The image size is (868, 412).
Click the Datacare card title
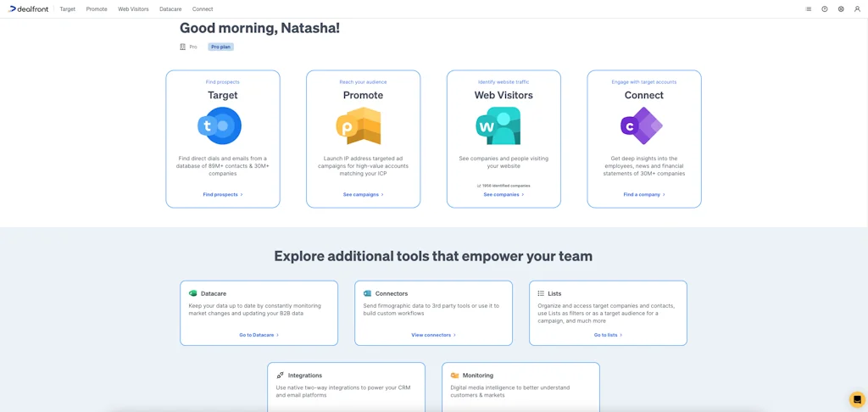point(213,293)
